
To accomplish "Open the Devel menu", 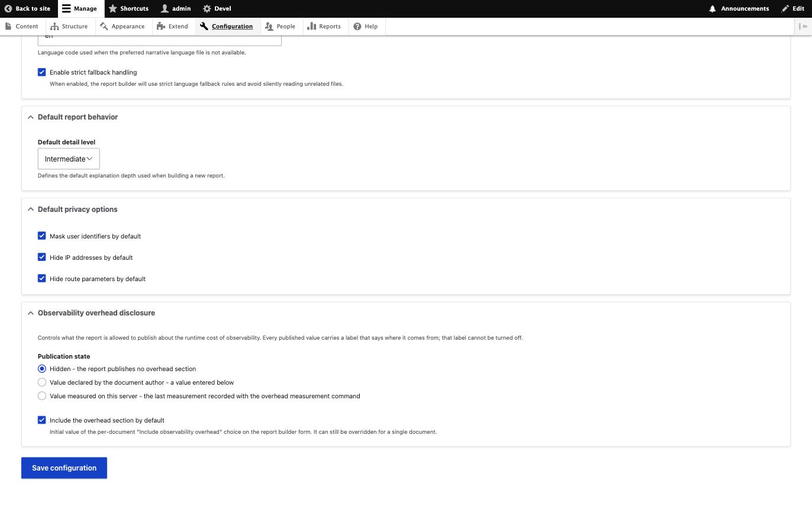I will coord(217,9).
